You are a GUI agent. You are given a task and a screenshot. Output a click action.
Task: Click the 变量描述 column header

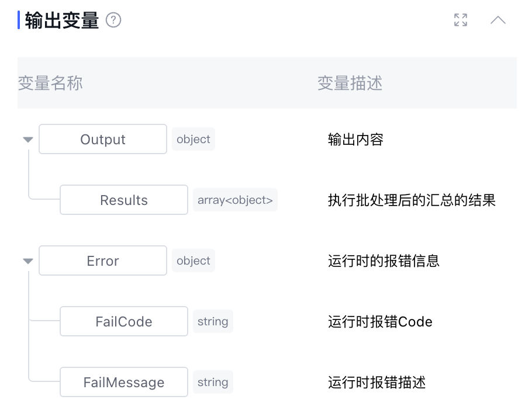tap(350, 84)
